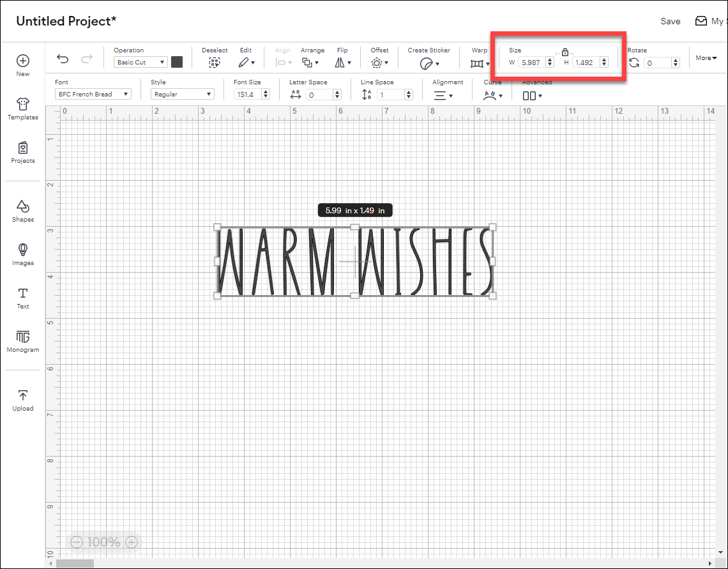Toggle the size lock aspect ratio
The image size is (728, 569).
(x=565, y=51)
